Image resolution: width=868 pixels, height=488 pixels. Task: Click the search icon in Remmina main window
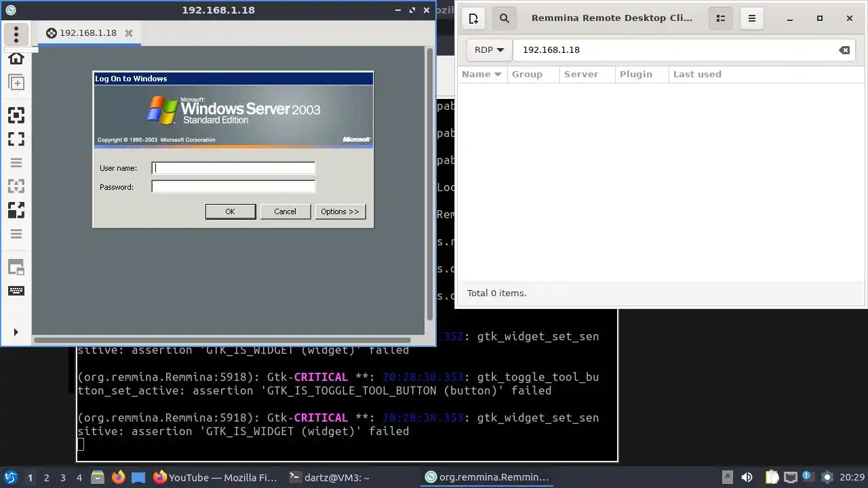505,18
